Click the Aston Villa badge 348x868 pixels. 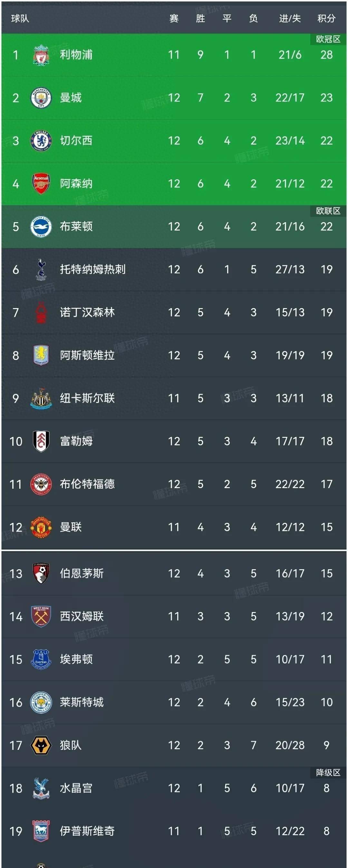(x=41, y=355)
